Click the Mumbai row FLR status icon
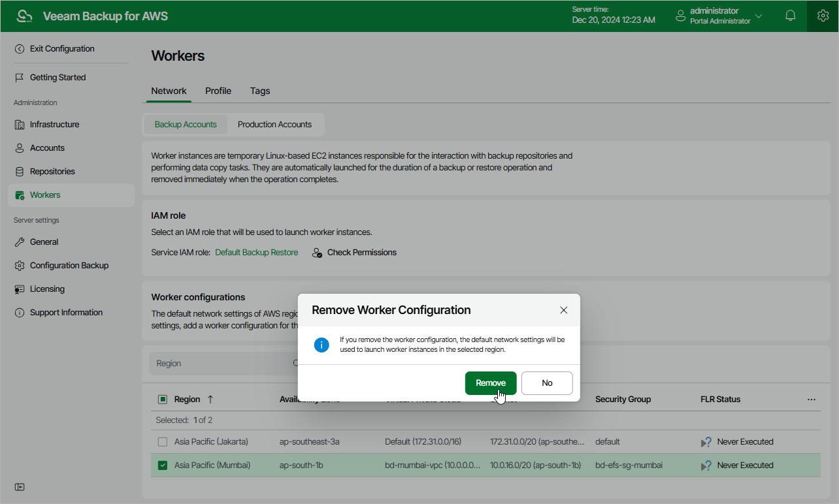Viewport: 839px width, 504px height. (706, 465)
